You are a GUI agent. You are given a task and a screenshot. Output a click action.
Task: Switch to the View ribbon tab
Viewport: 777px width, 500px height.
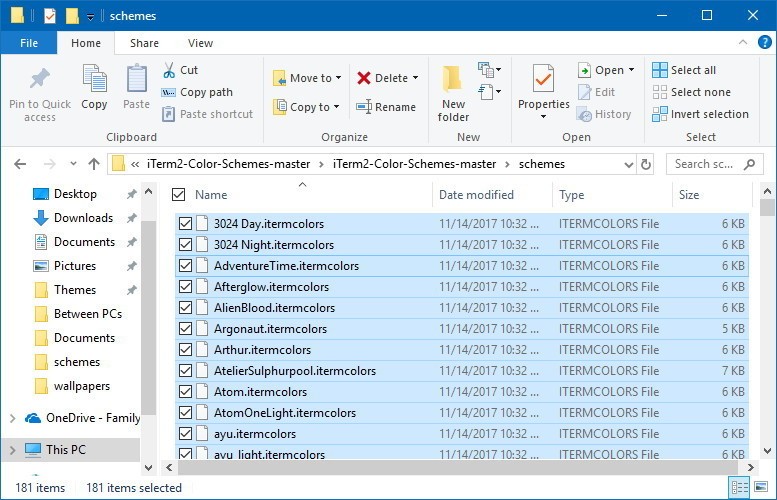(200, 43)
